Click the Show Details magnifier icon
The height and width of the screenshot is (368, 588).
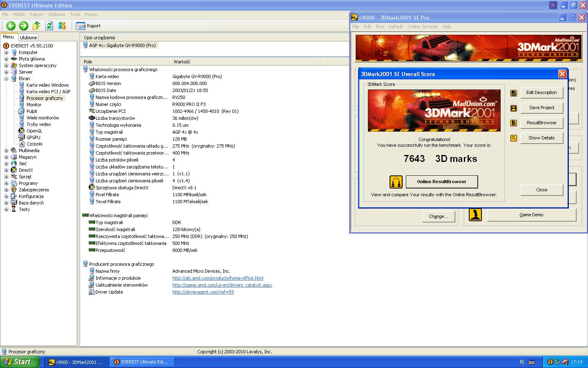[x=514, y=138]
